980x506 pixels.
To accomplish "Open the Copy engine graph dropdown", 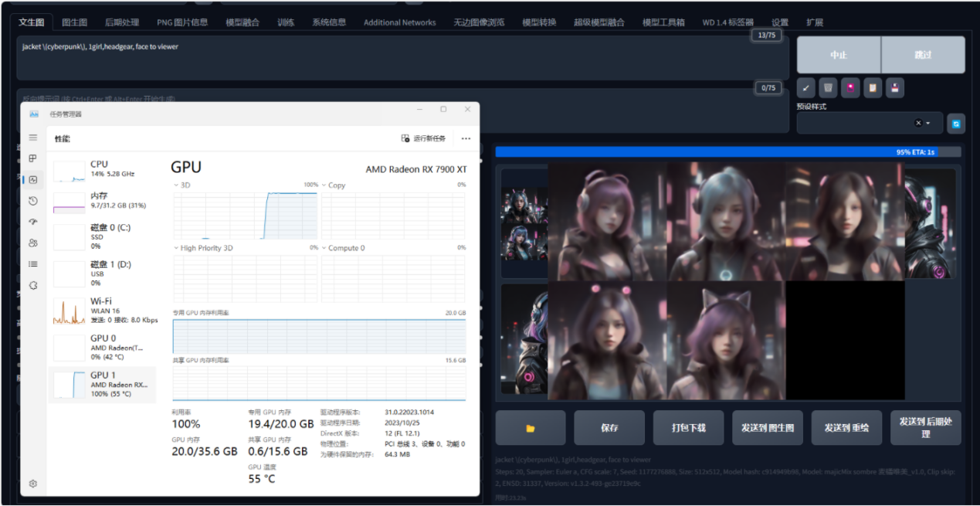I will 324,185.
